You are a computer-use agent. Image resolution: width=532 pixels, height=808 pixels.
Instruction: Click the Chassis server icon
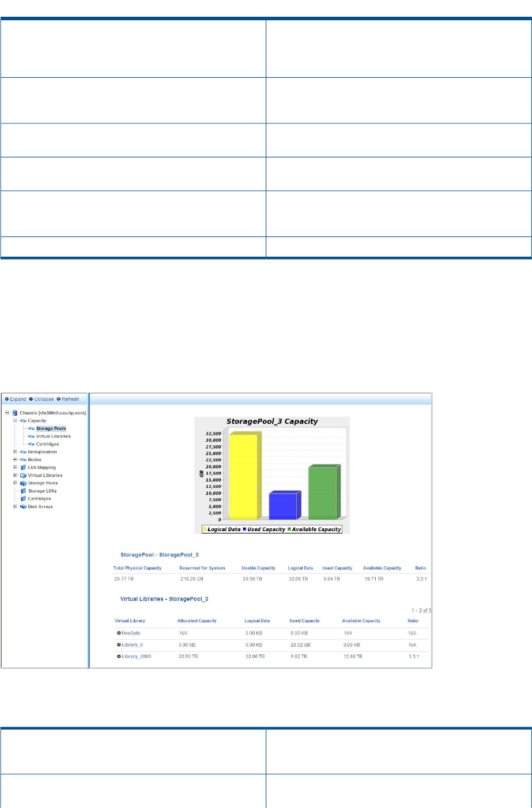point(15,413)
